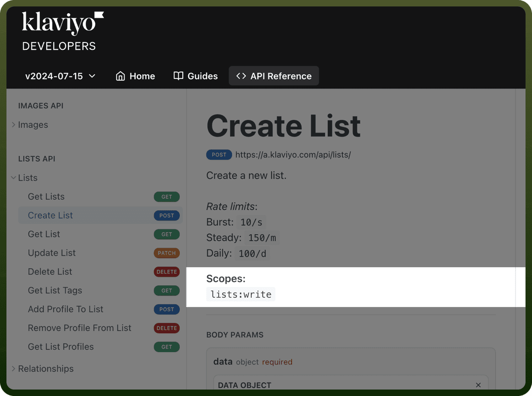Click the POST badge beside sidebar Create List
The height and width of the screenshot is (396, 532).
(166, 216)
